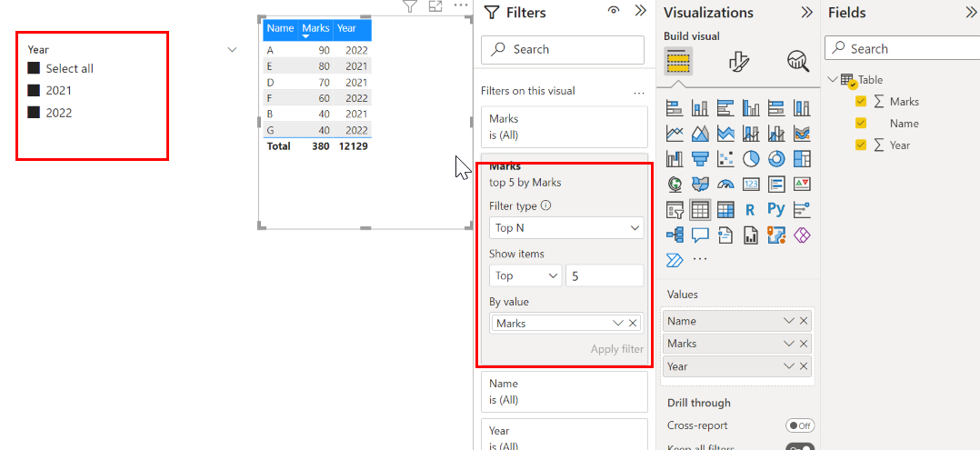Expand the By value Marks field chevron
The height and width of the screenshot is (450, 980).
(618, 323)
